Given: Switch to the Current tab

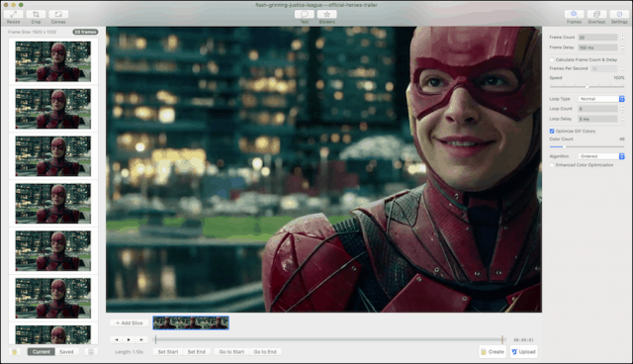Looking at the screenshot, I should (42, 352).
